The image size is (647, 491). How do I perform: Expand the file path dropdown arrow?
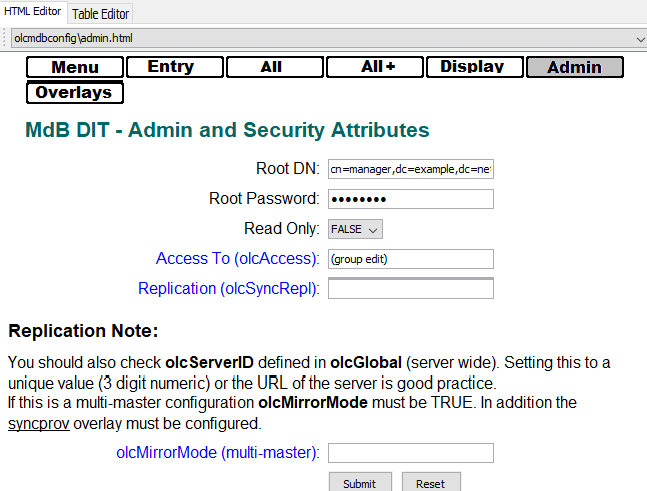[639, 39]
